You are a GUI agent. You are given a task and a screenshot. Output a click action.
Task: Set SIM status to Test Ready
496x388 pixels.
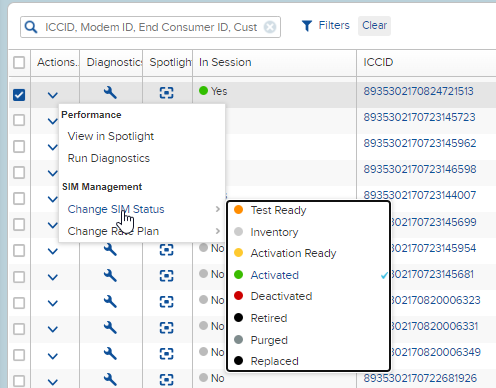point(278,210)
